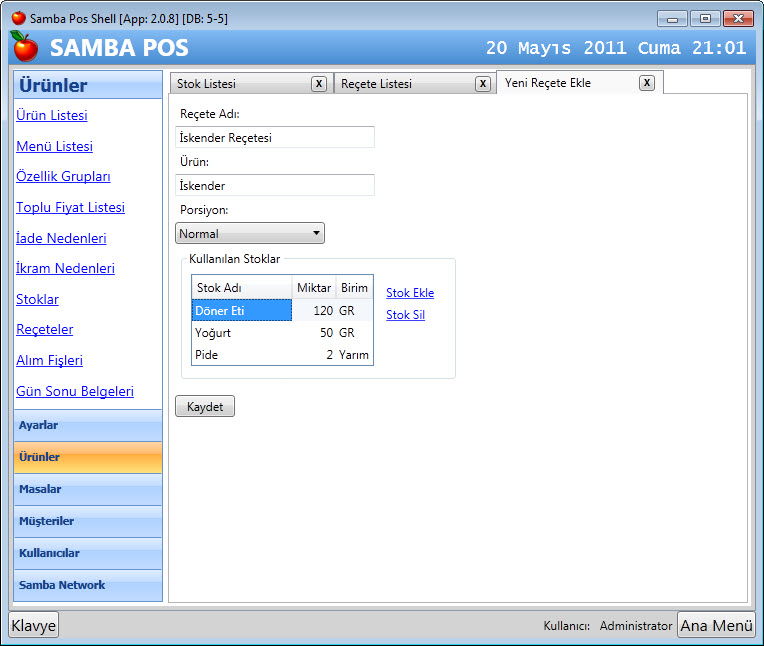Open Ürün Listesi from sidebar
The width and height of the screenshot is (764, 646).
tap(52, 115)
